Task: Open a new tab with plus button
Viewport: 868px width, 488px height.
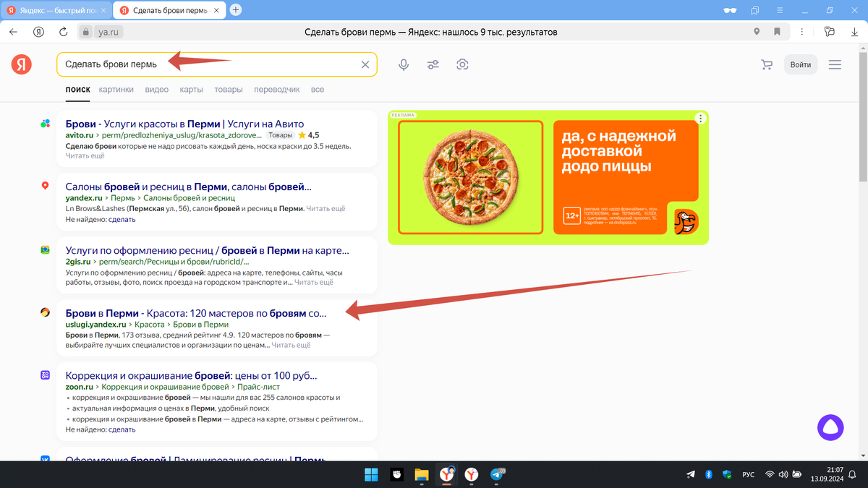Action: (236, 10)
